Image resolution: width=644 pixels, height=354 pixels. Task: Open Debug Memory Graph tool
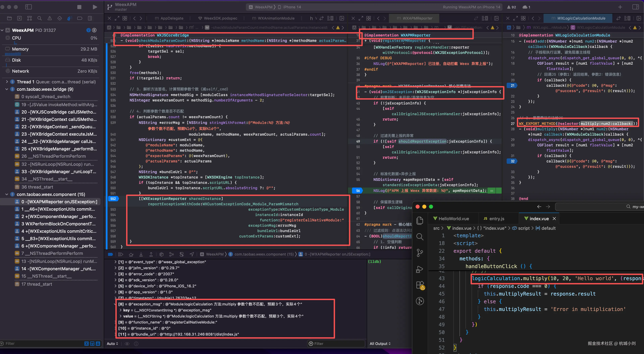pos(172,254)
